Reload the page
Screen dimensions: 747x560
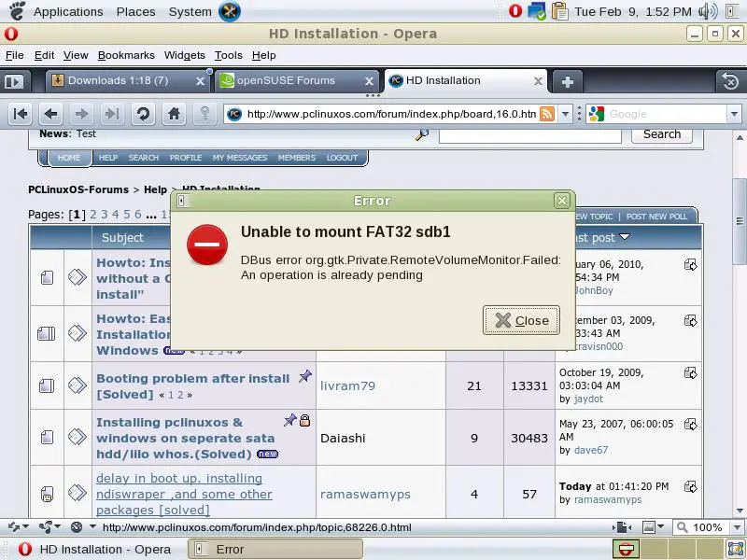[143, 114]
